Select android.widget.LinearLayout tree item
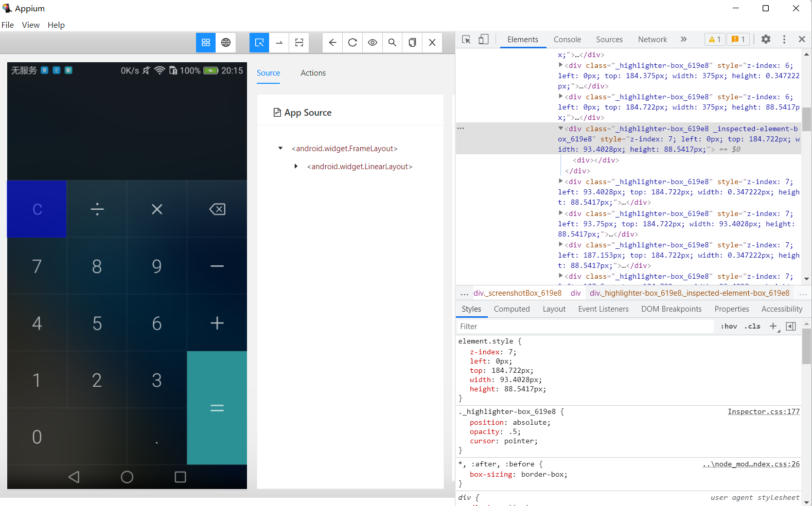This screenshot has height=506, width=812. tap(360, 167)
